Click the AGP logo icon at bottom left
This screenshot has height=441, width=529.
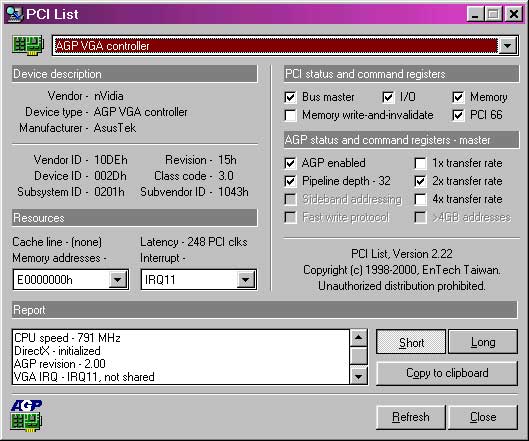click(26, 416)
